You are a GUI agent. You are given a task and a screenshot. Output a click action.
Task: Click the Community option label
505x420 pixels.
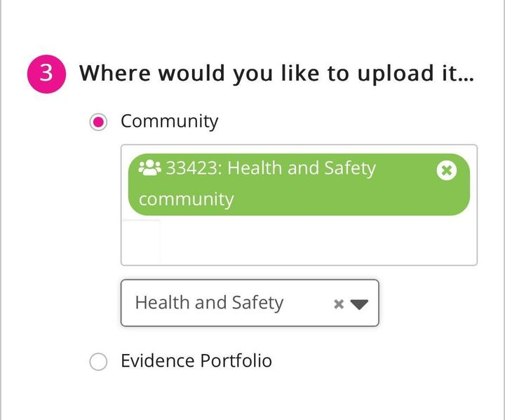169,121
